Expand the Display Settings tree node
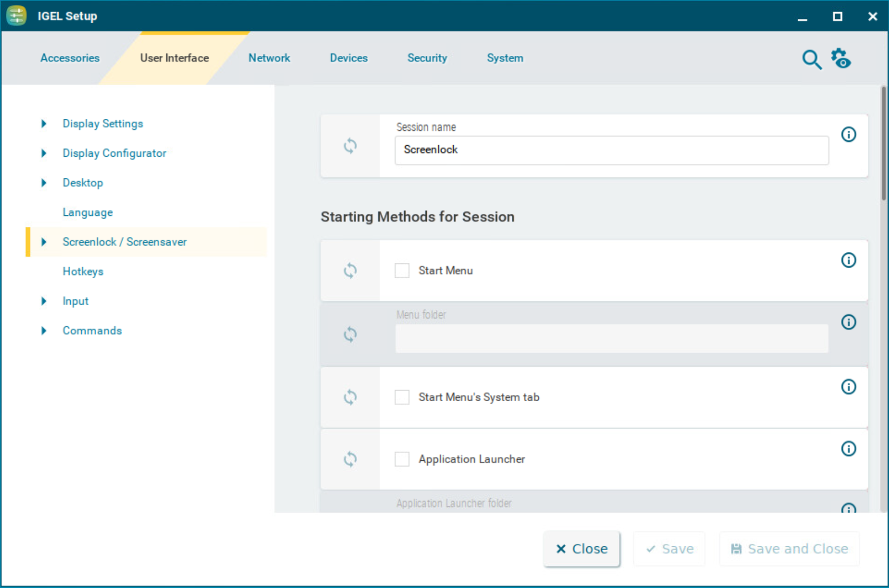Image resolution: width=889 pixels, height=588 pixels. point(44,124)
